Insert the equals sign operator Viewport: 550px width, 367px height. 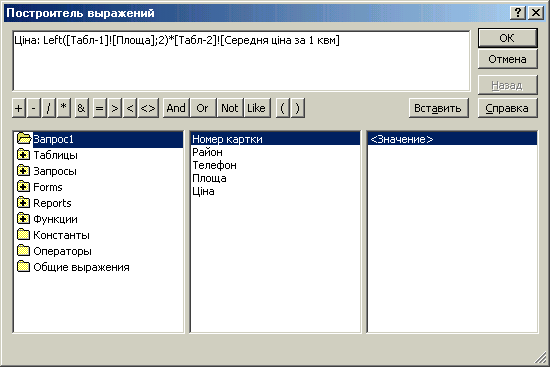point(100,108)
